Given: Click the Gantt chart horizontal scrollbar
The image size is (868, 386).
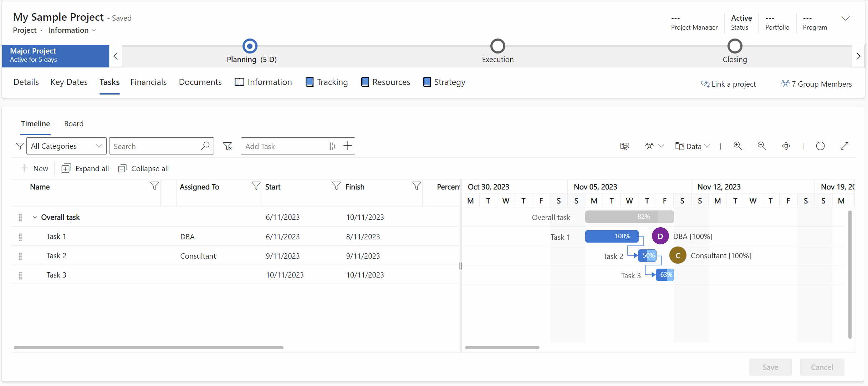Looking at the screenshot, I should pyautogui.click(x=502, y=347).
